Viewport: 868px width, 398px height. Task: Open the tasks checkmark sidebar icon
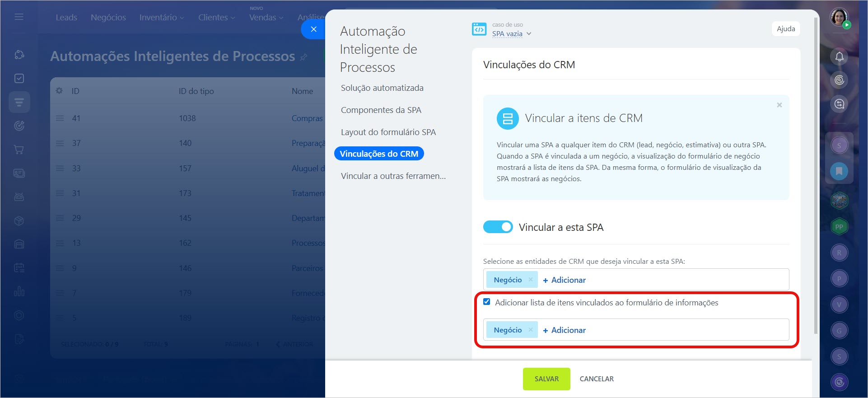tap(19, 79)
